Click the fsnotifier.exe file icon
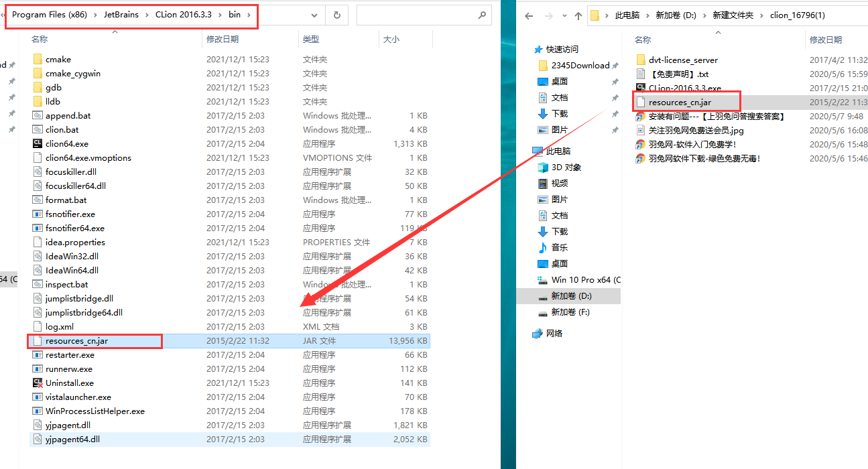Viewport: 868px width, 469px height. tap(38, 214)
